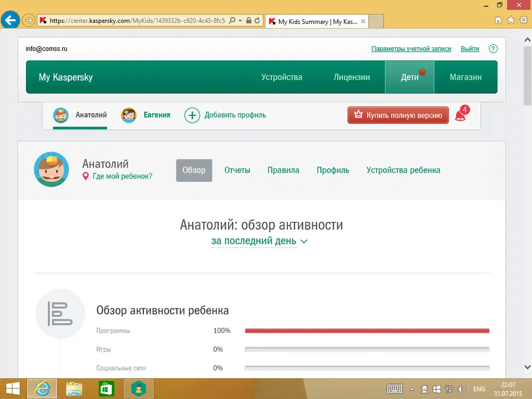Click the Программы 100% red progress bar
The height and width of the screenshot is (399, 532).
(x=367, y=331)
